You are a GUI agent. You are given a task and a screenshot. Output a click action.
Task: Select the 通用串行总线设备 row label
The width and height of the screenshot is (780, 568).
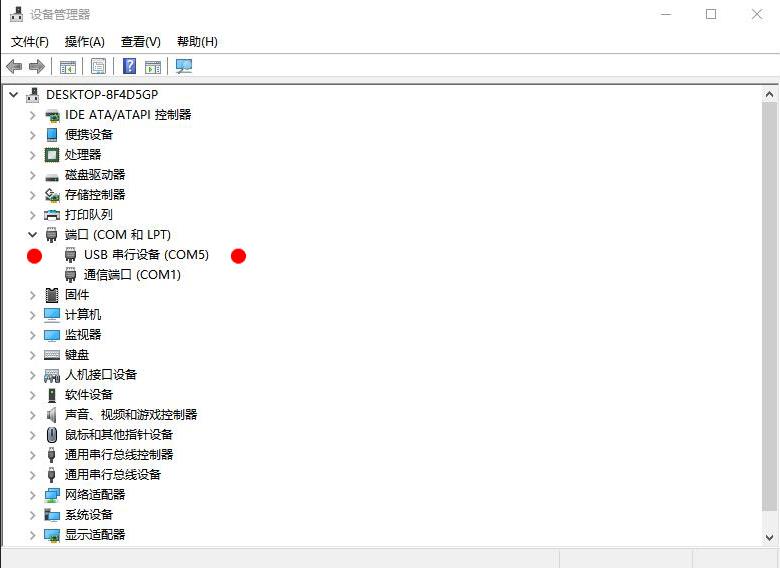click(113, 474)
